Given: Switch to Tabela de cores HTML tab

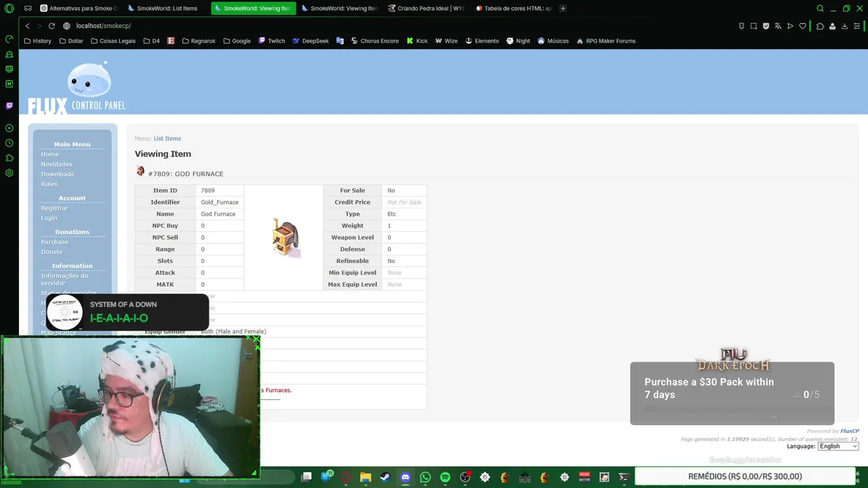Looking at the screenshot, I should [x=514, y=8].
